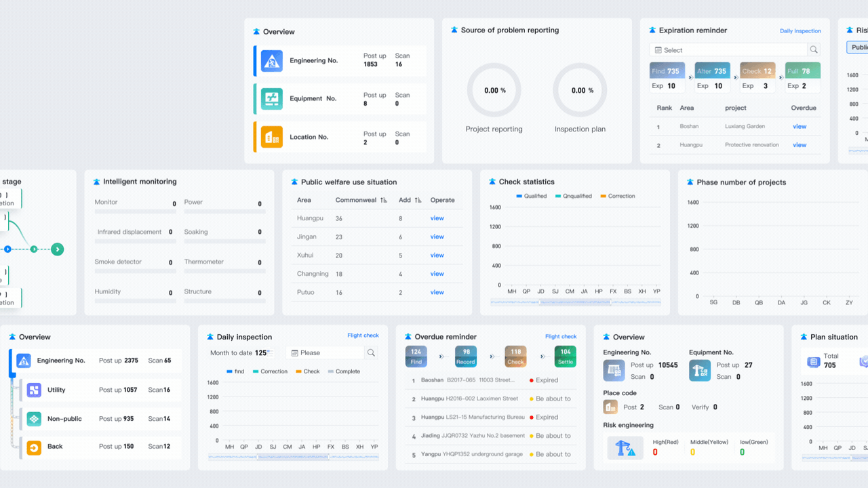
Task: Select the Find 735 stage tile
Action: [x=667, y=77]
